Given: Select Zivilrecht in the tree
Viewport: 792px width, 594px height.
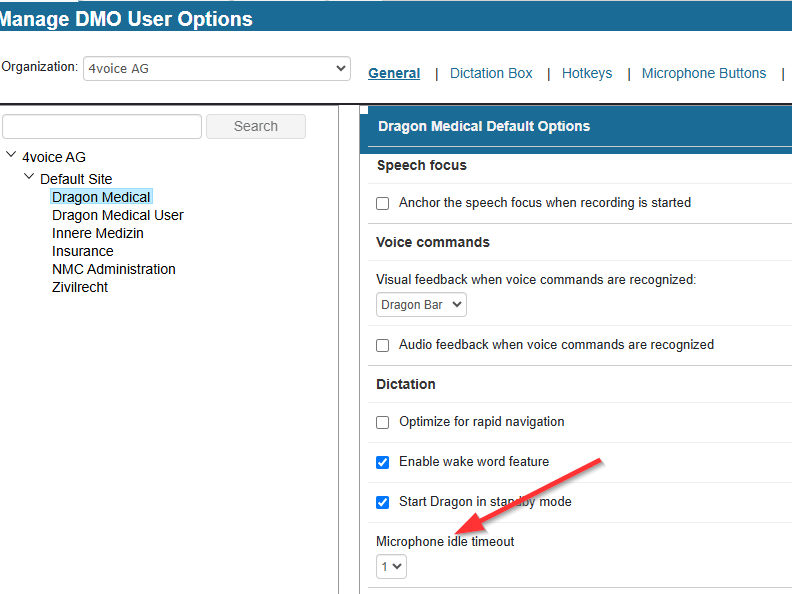Looking at the screenshot, I should point(79,287).
